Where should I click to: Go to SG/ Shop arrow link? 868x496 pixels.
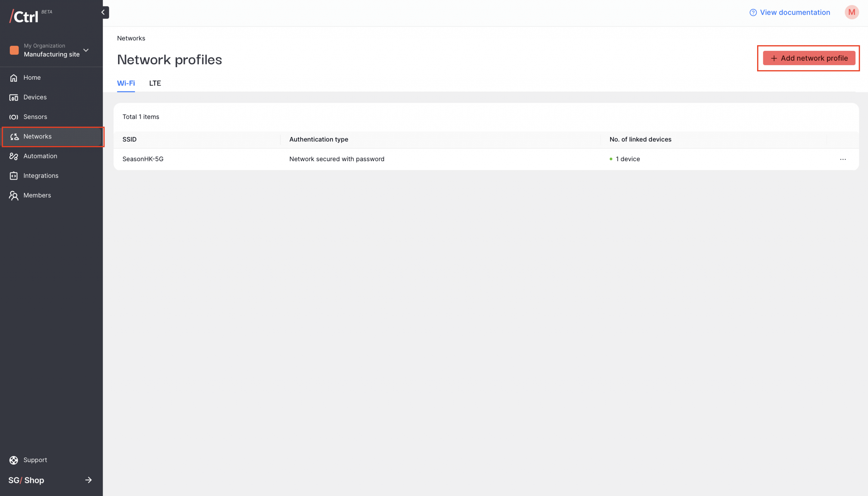(88, 480)
